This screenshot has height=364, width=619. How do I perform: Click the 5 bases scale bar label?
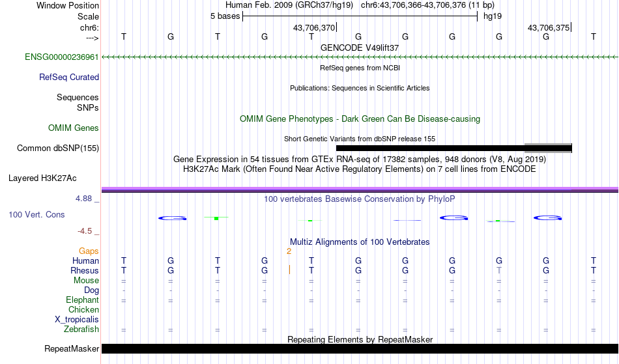(225, 16)
